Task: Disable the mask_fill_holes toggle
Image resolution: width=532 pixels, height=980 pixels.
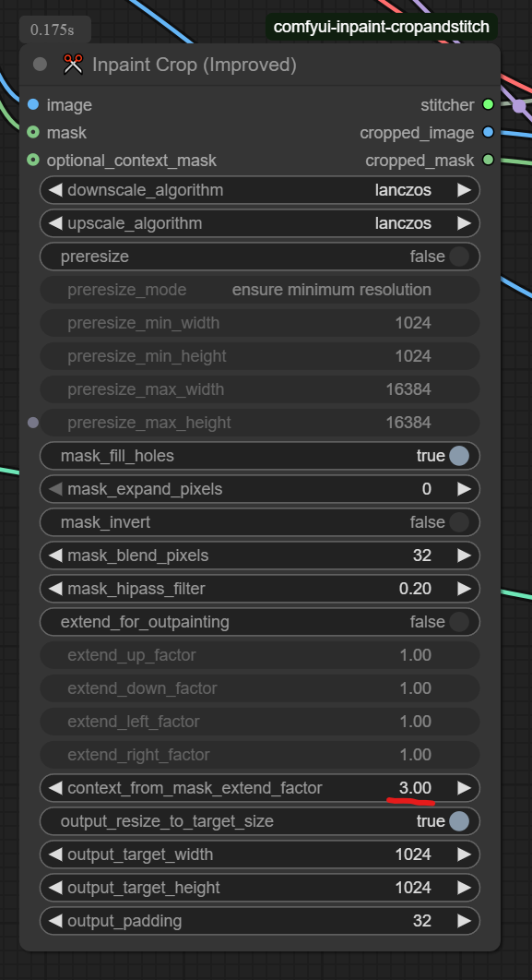Action: point(459,456)
